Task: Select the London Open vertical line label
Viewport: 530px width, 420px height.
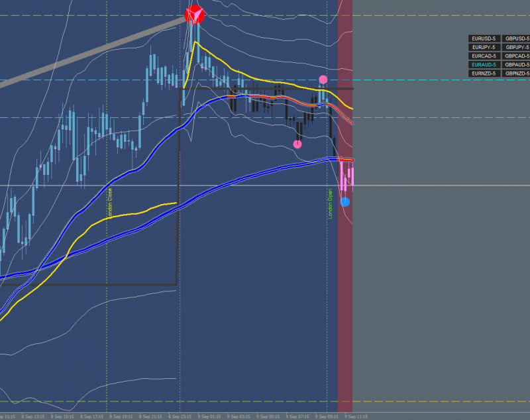Action: [x=330, y=204]
